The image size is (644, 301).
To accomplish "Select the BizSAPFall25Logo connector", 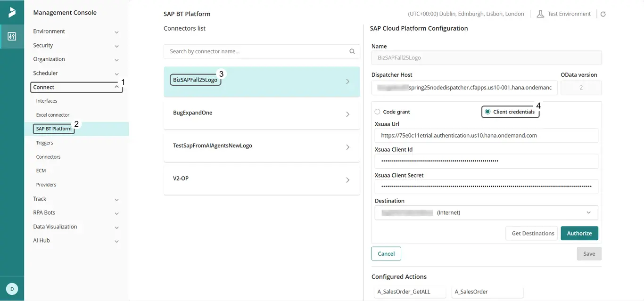I will [262, 81].
